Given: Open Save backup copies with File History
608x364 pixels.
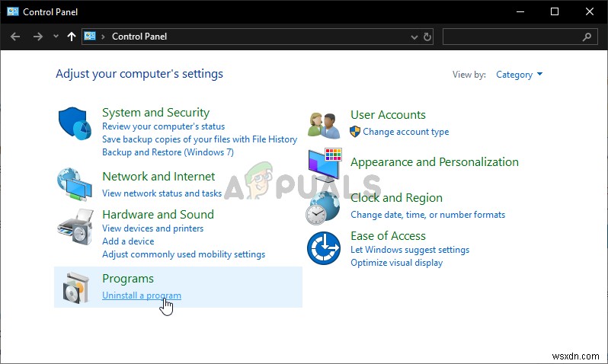Looking at the screenshot, I should [199, 139].
